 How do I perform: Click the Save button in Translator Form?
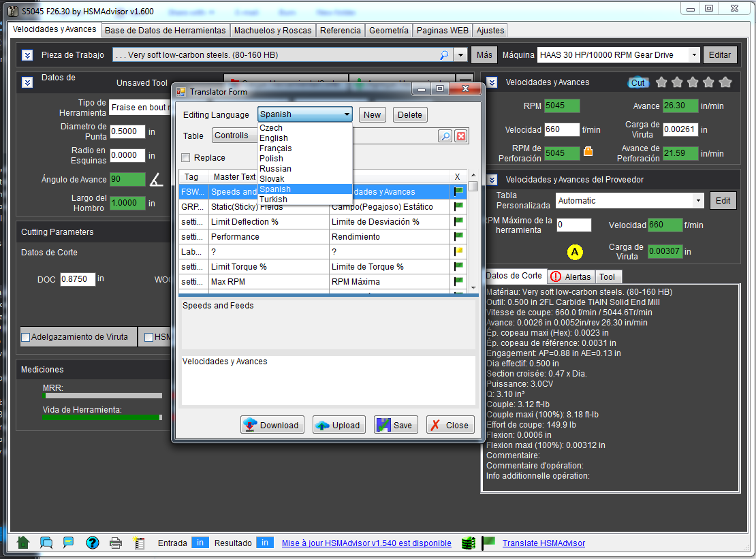coord(394,425)
